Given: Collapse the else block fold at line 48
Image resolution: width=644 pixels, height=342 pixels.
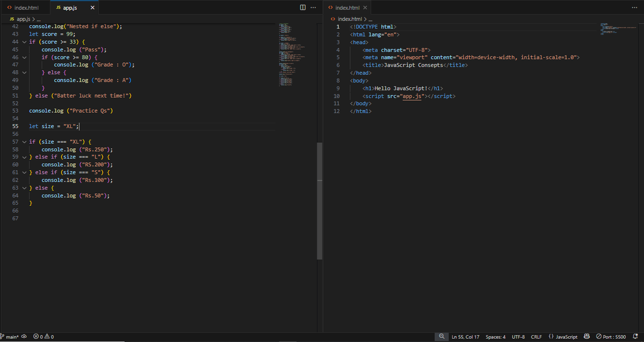Looking at the screenshot, I should [x=25, y=72].
